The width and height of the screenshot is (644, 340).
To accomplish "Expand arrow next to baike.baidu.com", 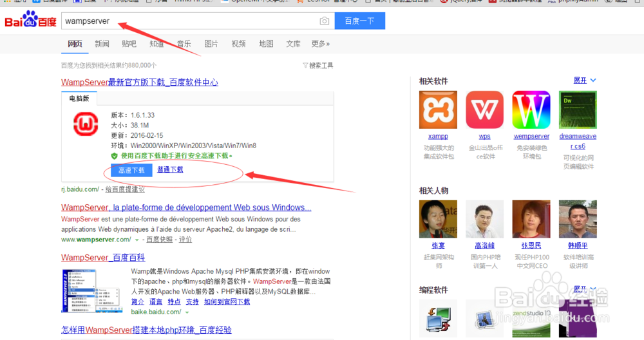I will click(187, 312).
